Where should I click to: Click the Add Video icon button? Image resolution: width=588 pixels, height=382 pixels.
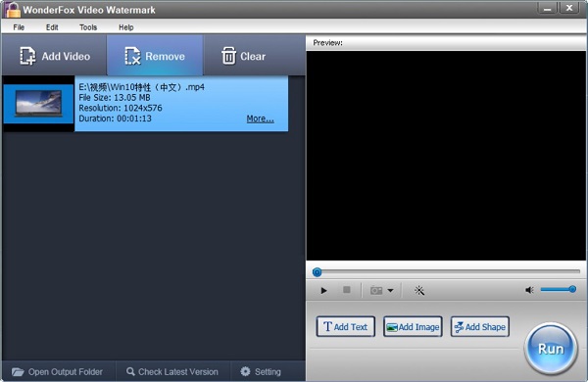[x=54, y=56]
